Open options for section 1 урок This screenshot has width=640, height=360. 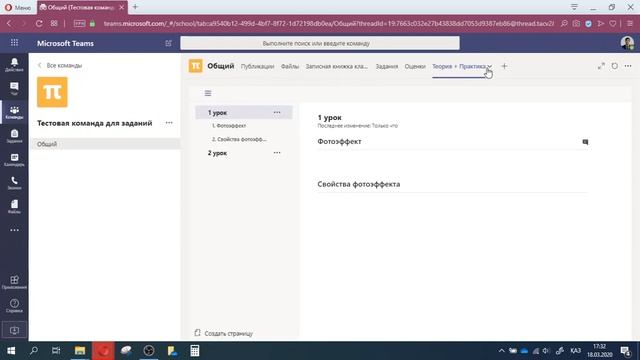point(277,112)
